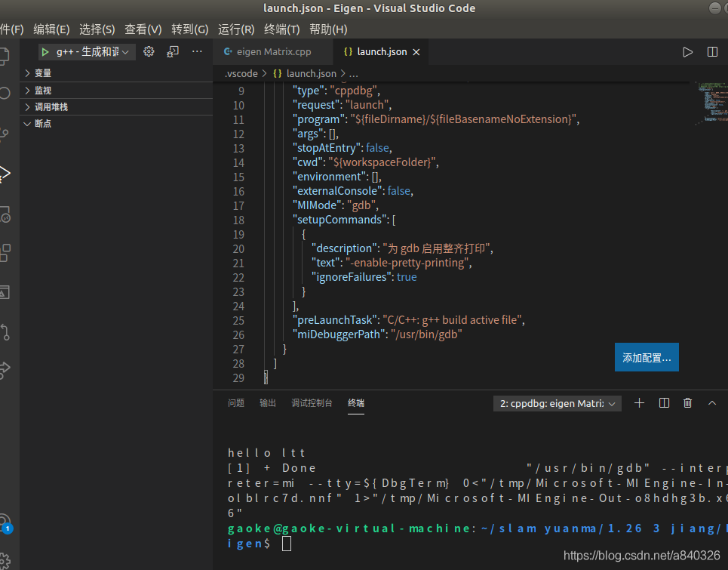Open the 帮助(H) menu
The height and width of the screenshot is (570, 728).
pos(328,29)
